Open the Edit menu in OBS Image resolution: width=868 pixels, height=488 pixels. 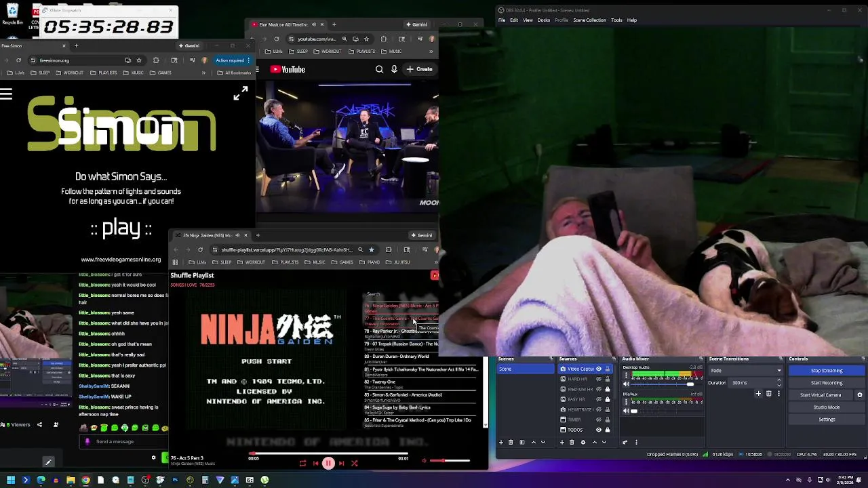point(514,20)
